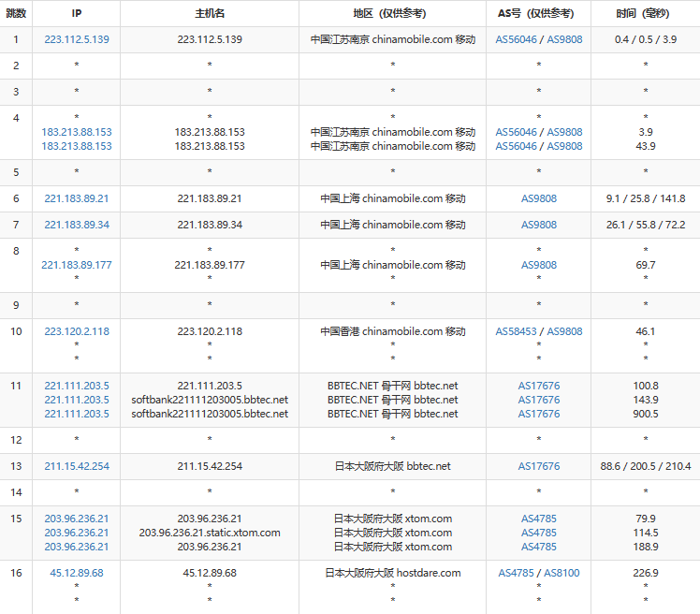
Task: Select hostname text 221.183.89.34
Action: 210,225
